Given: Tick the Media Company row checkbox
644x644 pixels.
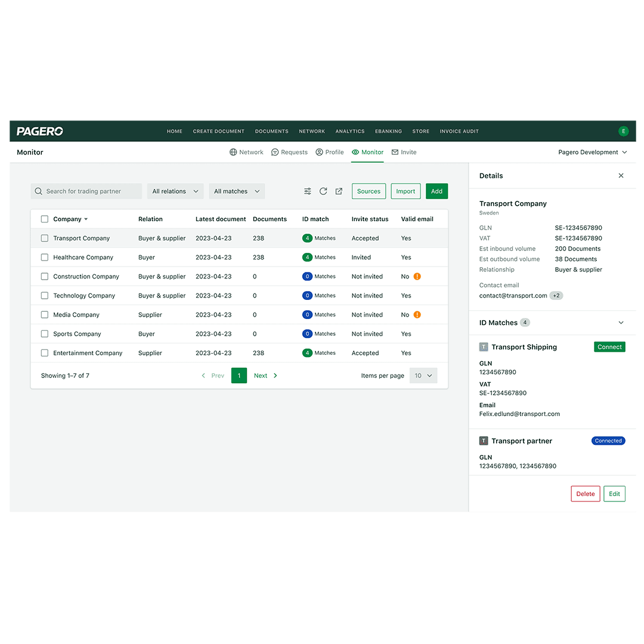Looking at the screenshot, I should tap(44, 314).
